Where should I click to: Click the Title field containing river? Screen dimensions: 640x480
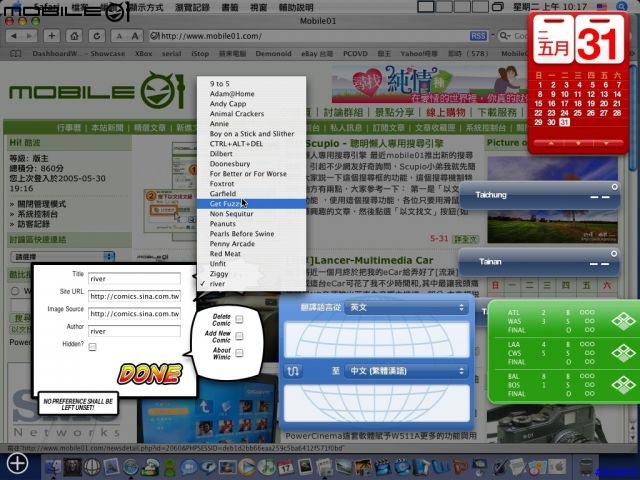[134, 279]
